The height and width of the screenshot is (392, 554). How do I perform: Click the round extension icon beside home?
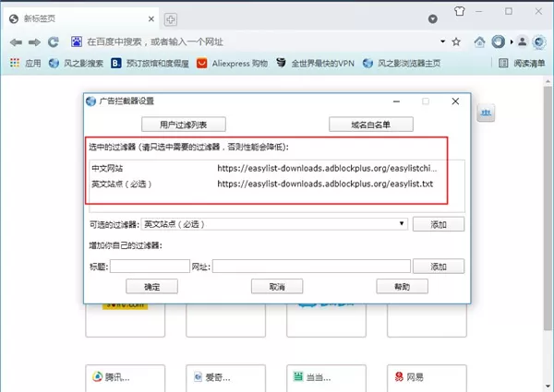[499, 42]
